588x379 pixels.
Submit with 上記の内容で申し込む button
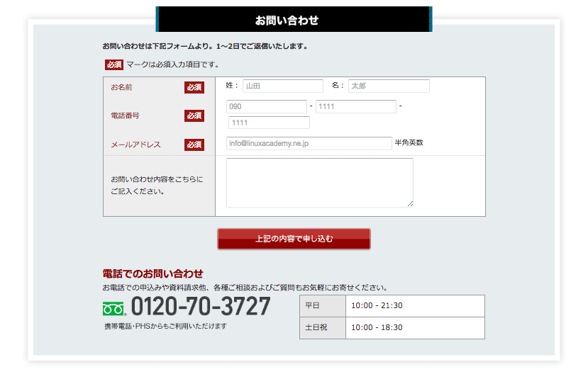point(294,239)
